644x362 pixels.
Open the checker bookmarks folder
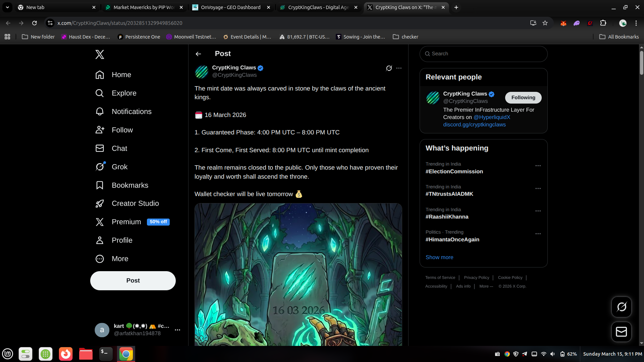tap(406, 37)
